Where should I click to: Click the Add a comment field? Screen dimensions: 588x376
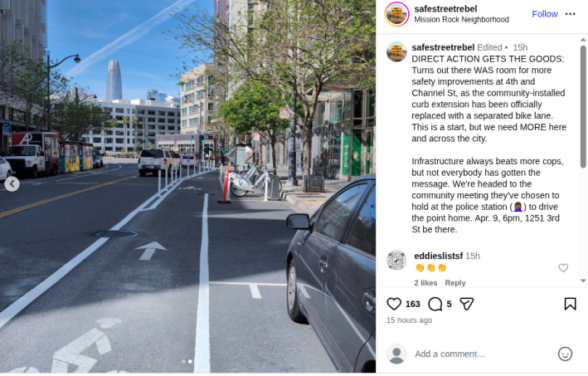click(x=484, y=354)
